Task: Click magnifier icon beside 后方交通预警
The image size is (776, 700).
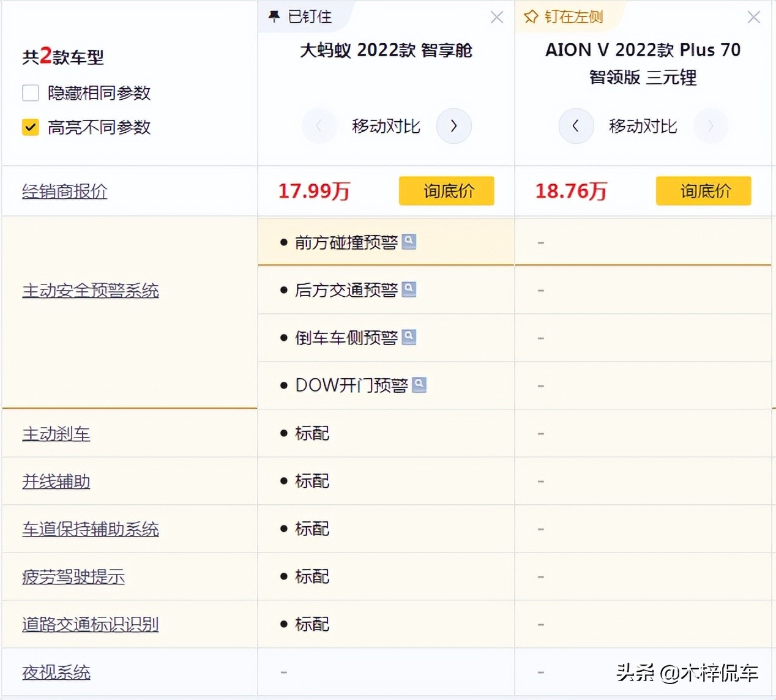Action: (x=409, y=289)
